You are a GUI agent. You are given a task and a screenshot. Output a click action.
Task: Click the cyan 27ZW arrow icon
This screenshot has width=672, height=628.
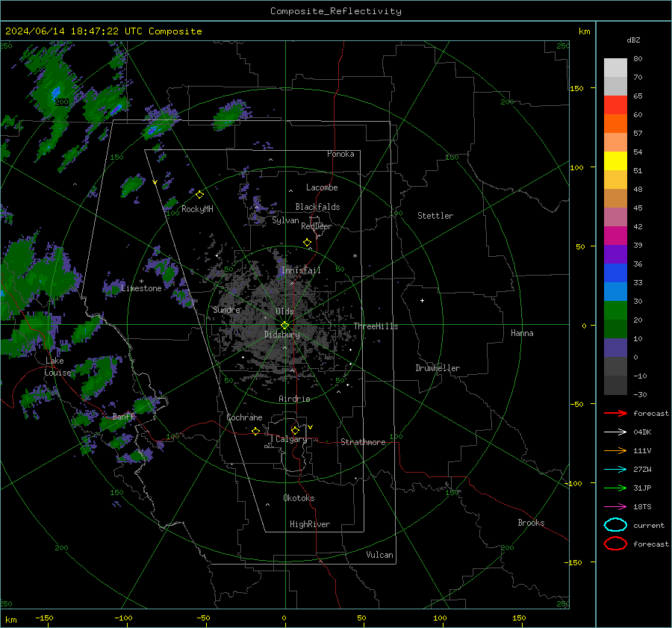615,470
